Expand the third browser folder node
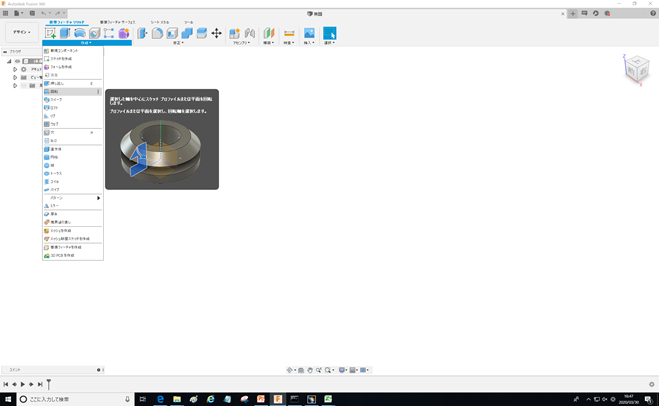 point(15,86)
